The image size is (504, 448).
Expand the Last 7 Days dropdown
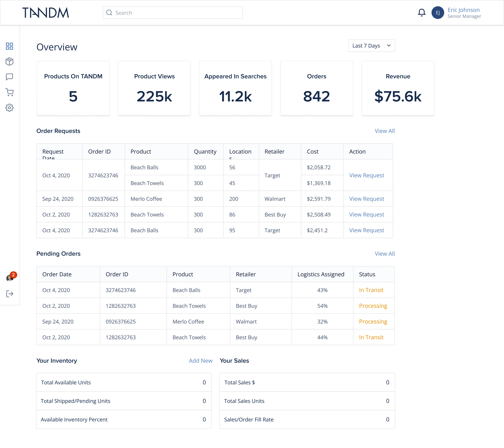pyautogui.click(x=371, y=46)
